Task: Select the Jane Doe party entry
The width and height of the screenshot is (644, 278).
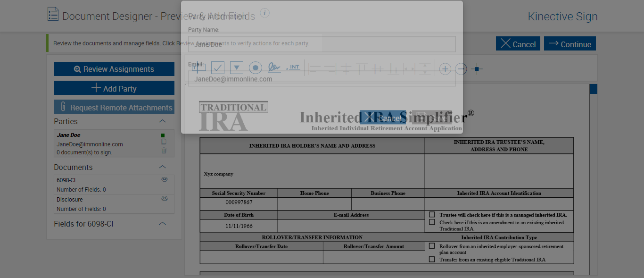Action: (114, 143)
